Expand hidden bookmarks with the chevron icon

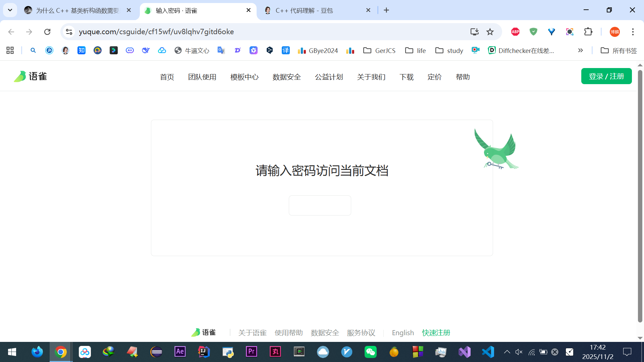(x=580, y=50)
